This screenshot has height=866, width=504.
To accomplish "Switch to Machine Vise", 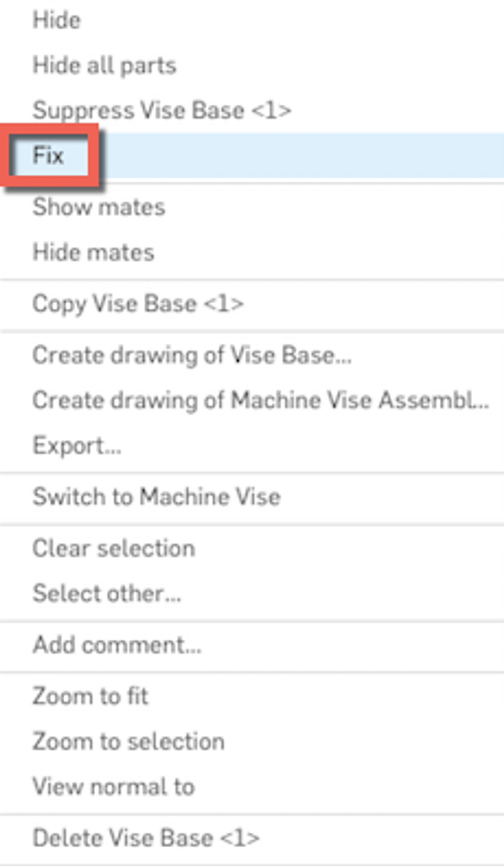I will (157, 497).
